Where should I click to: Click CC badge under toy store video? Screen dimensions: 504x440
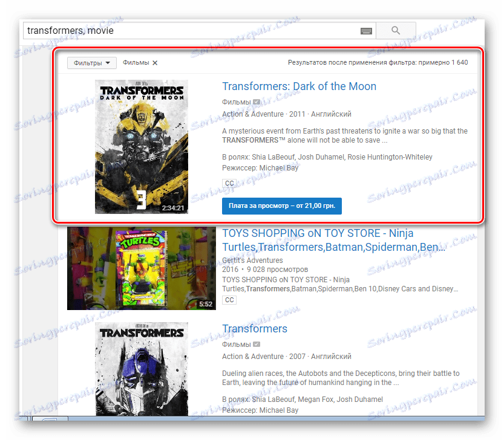[x=229, y=300]
